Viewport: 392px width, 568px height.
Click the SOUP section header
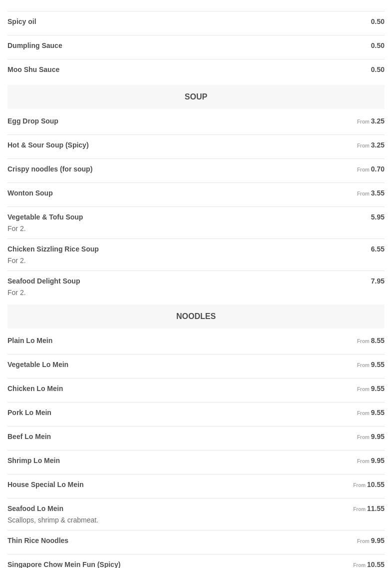196,97
